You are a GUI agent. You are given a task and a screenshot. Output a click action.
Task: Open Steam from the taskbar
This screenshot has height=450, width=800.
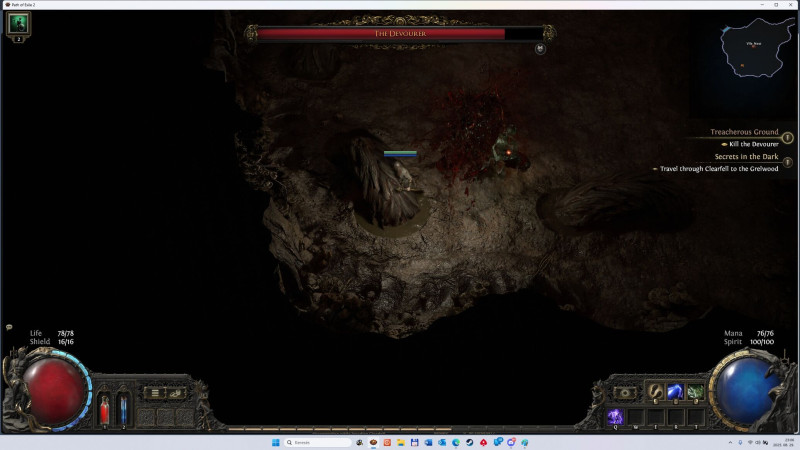point(469,442)
